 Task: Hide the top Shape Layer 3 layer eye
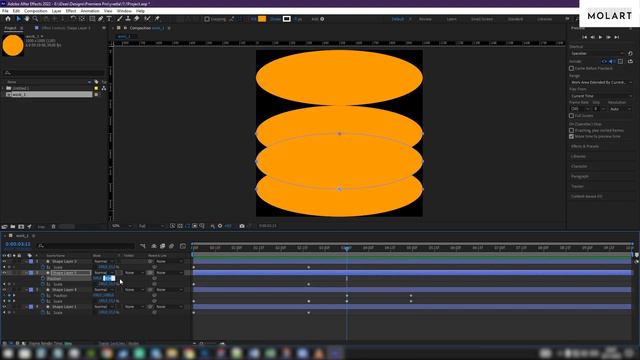tap(4, 261)
